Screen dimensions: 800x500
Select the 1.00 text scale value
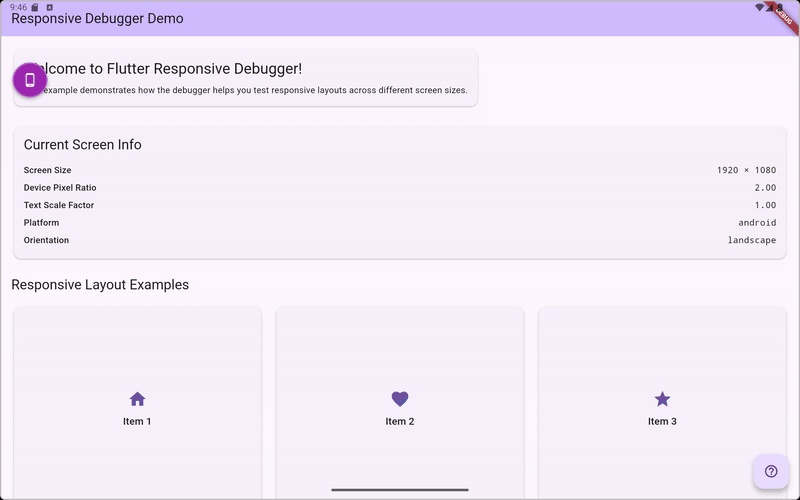coord(765,205)
